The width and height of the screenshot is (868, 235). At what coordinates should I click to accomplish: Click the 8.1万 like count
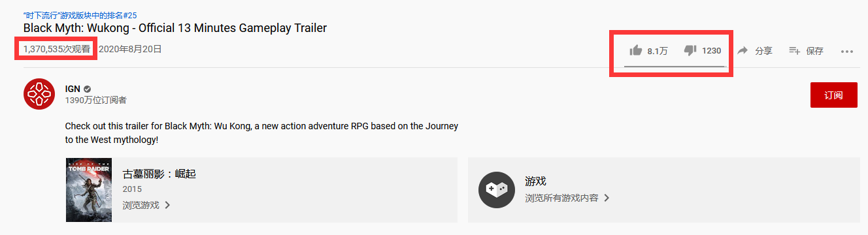pos(658,51)
